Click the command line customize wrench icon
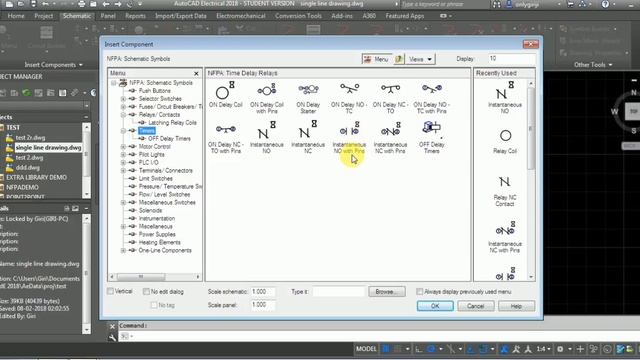 click(112, 337)
